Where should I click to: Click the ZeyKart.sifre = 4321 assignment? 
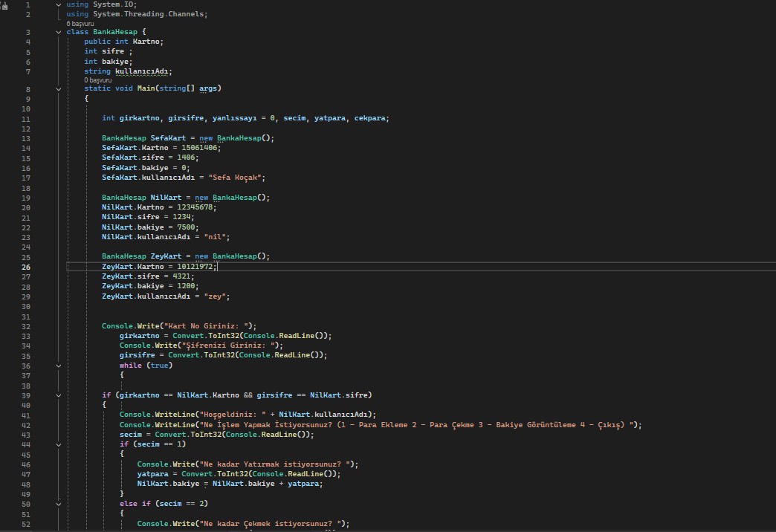pos(148,276)
